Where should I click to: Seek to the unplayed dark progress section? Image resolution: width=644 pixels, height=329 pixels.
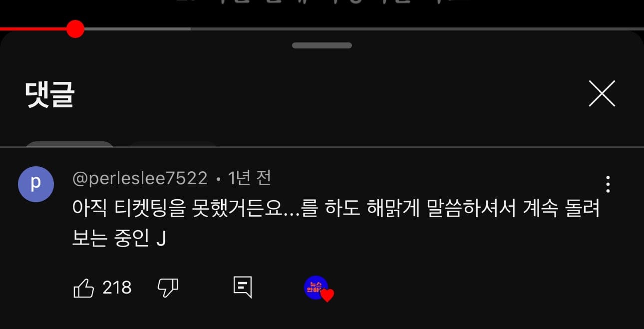(417, 29)
